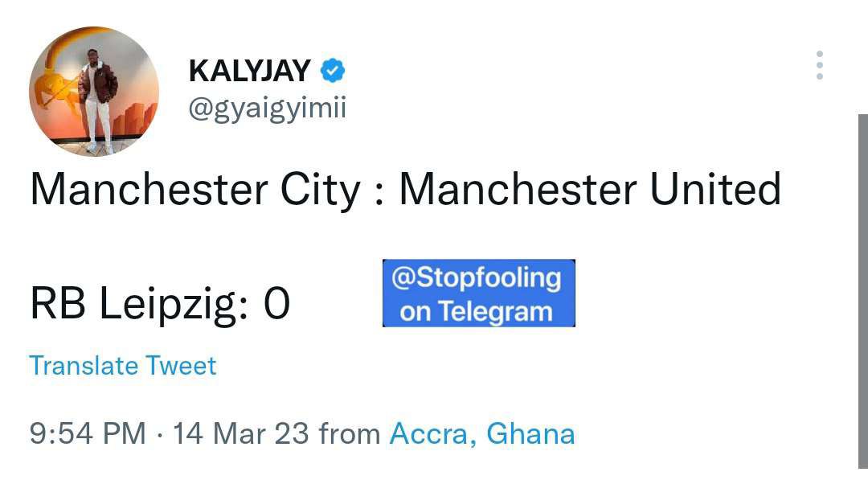This screenshot has height=480, width=868.
Task: Click the "from" word before location
Action: coord(350,433)
